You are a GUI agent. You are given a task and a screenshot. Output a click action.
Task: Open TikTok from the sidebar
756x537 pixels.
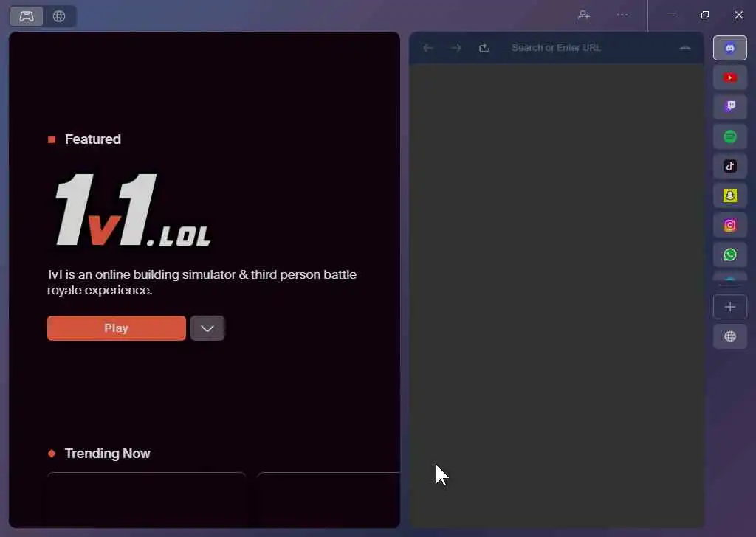coord(730,166)
